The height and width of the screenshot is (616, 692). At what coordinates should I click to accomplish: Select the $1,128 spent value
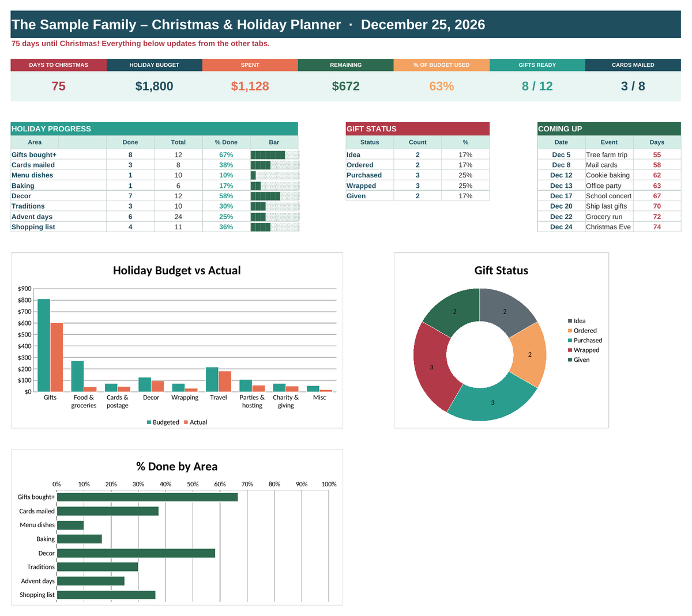pyautogui.click(x=250, y=86)
